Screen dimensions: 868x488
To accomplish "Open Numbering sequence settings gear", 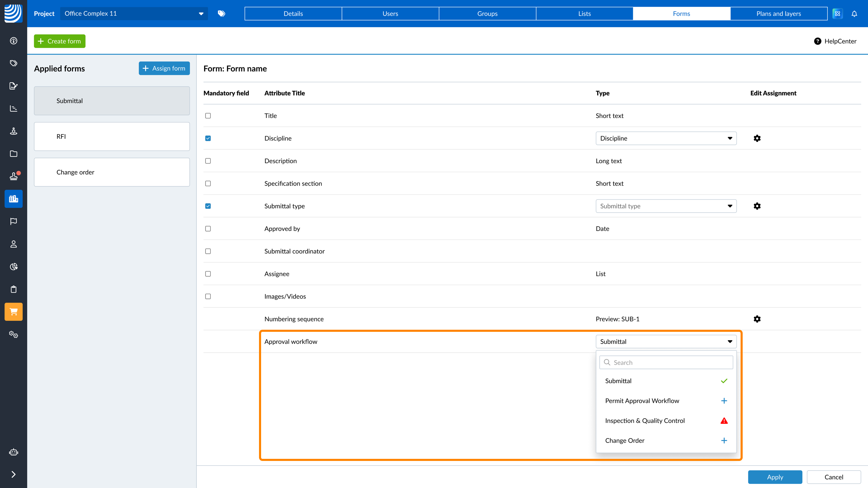I will 757,319.
